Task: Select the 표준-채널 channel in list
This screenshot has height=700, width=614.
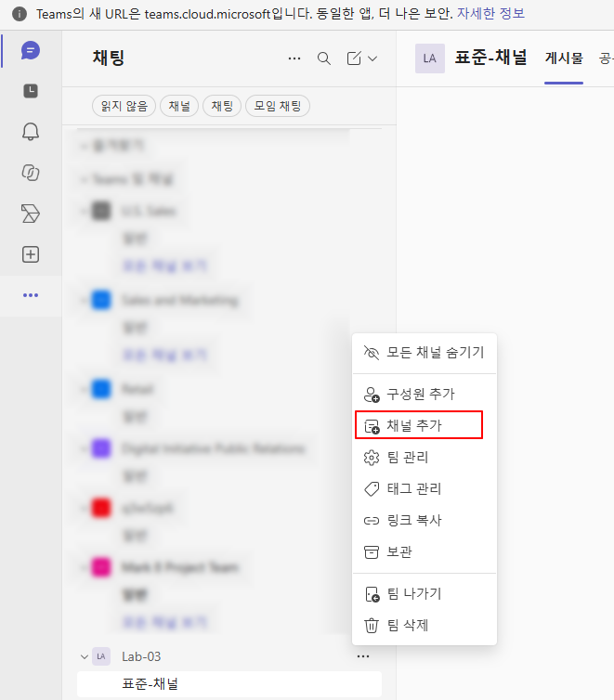Action: pyautogui.click(x=229, y=684)
